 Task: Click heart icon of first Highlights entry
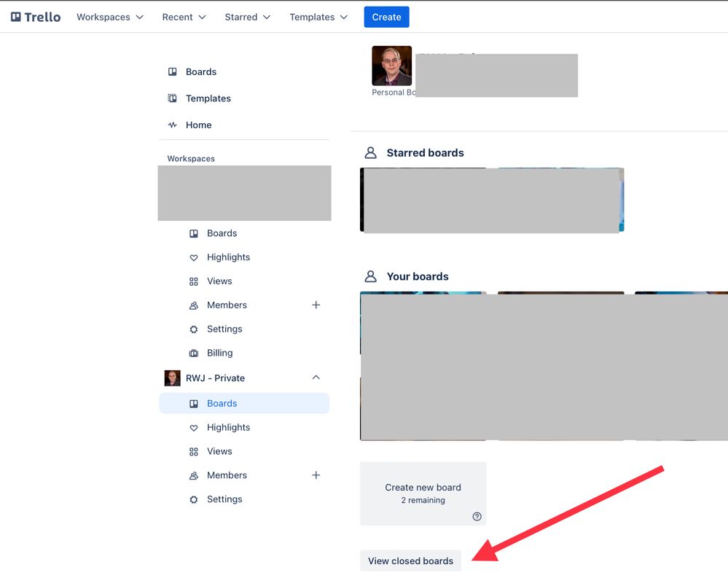194,258
